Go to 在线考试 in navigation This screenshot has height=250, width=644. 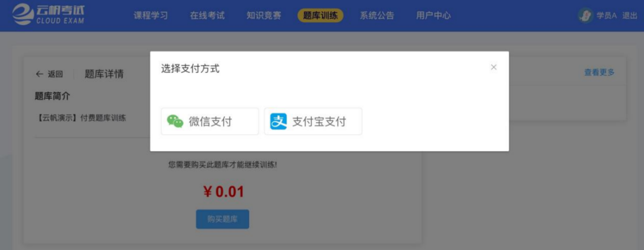(x=207, y=16)
